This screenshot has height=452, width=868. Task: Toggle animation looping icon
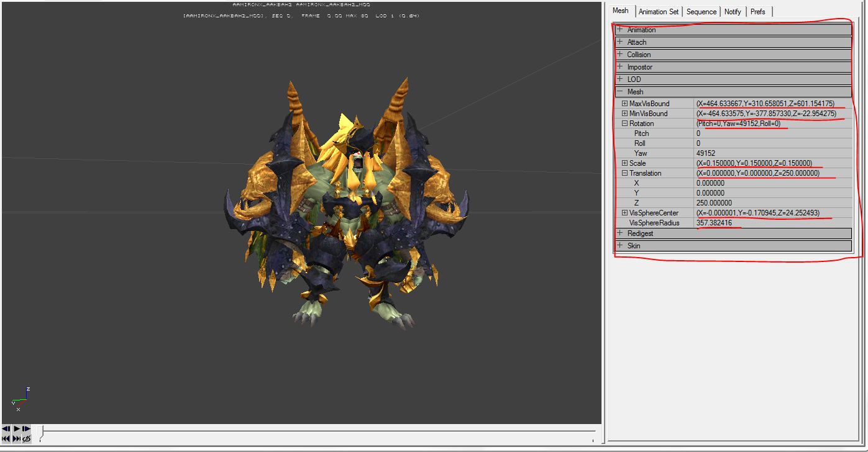(26, 438)
